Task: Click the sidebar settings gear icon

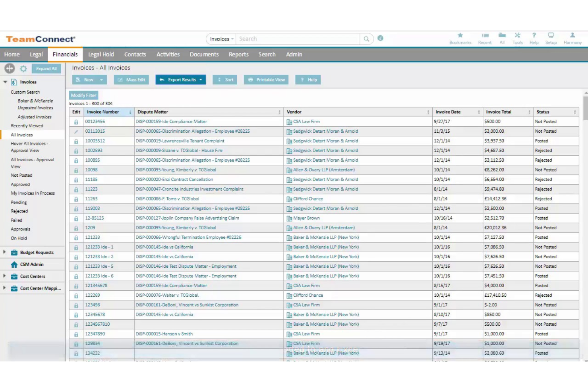Action: pyautogui.click(x=23, y=69)
